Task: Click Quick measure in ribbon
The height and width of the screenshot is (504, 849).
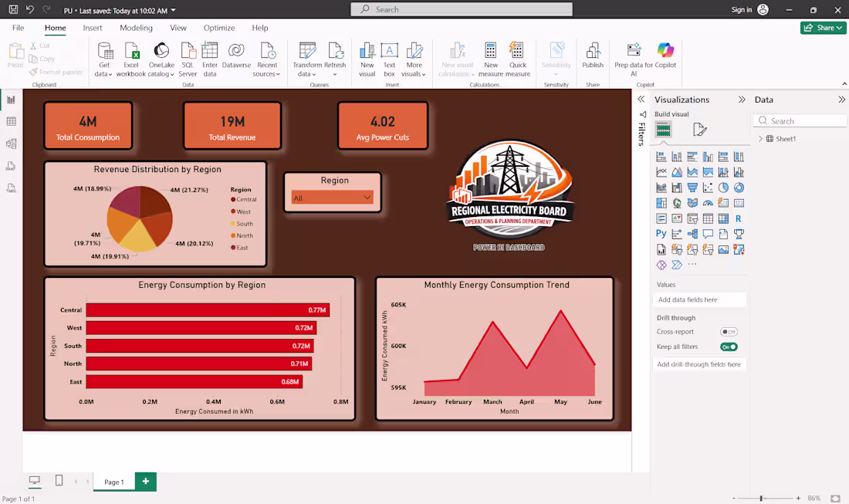Action: pyautogui.click(x=518, y=60)
